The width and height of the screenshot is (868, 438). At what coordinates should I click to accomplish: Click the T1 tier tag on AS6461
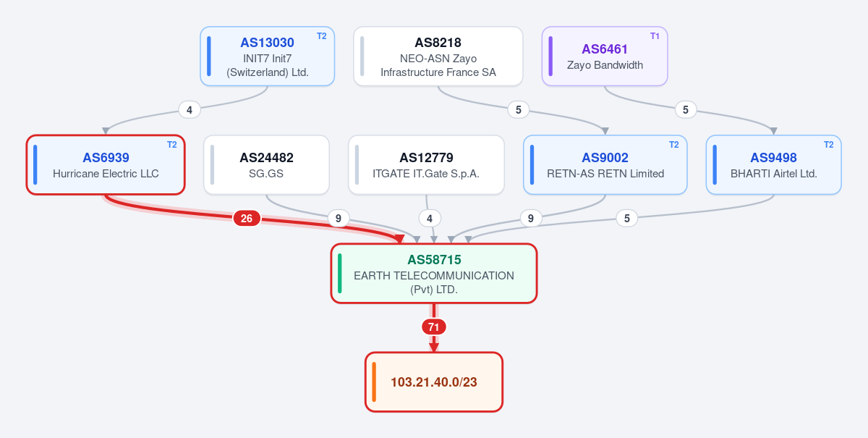(655, 36)
